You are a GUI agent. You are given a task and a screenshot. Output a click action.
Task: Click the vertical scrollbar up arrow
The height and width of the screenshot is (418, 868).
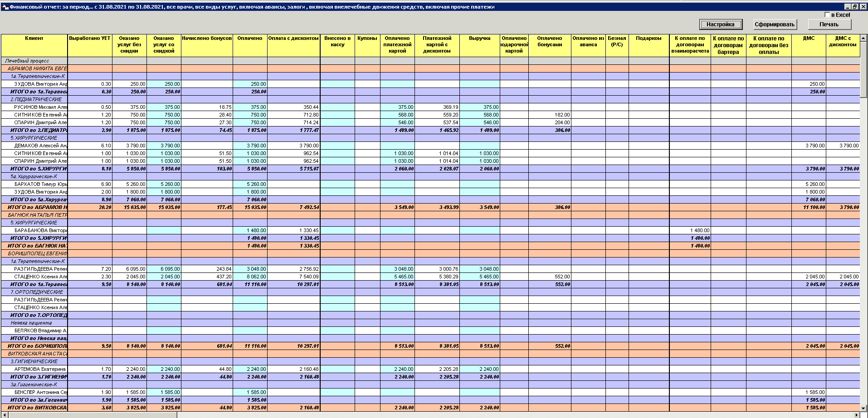(863, 37)
